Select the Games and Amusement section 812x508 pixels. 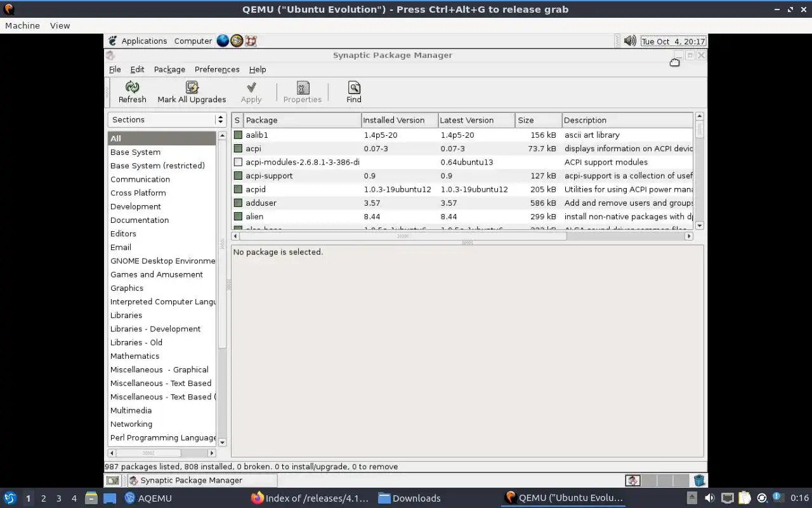162,274
